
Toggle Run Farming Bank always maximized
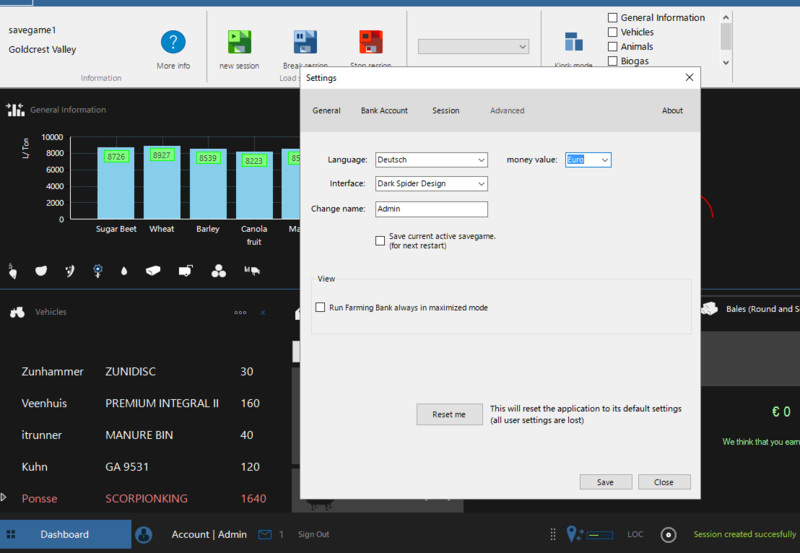coord(321,308)
